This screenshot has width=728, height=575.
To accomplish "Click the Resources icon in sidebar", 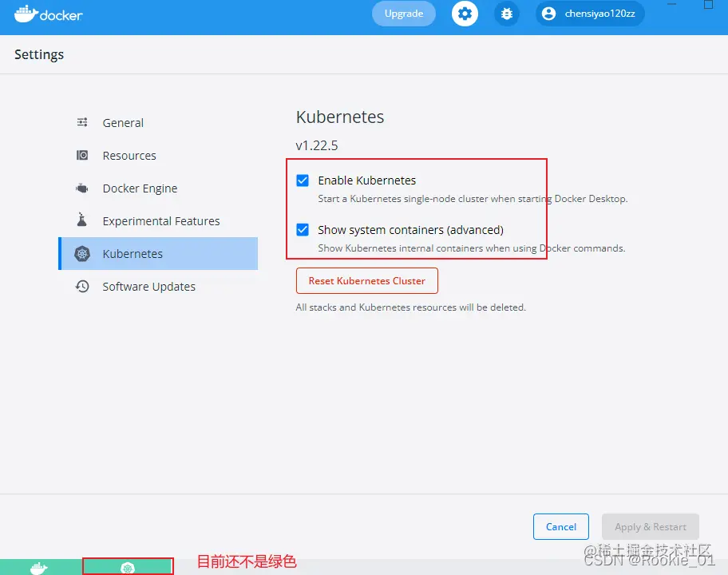I will pos(82,155).
